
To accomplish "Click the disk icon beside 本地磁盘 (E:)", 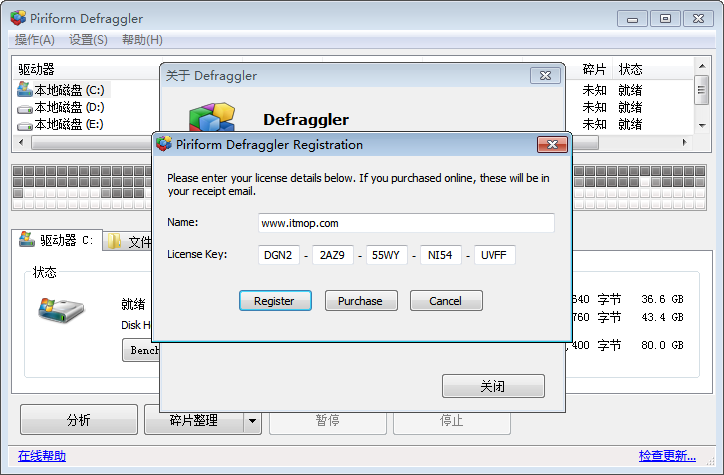I will tap(24, 126).
